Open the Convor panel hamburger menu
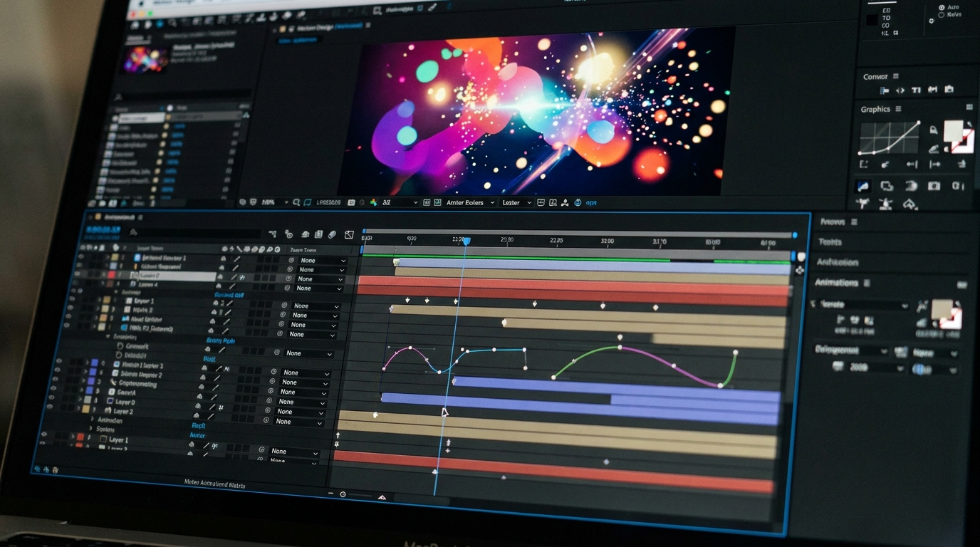980x547 pixels. point(895,76)
